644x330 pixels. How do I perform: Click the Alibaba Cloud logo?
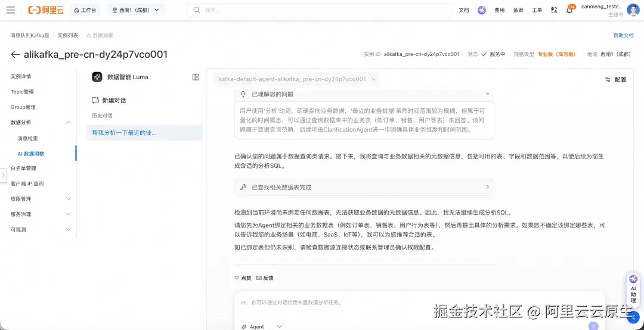[46, 10]
